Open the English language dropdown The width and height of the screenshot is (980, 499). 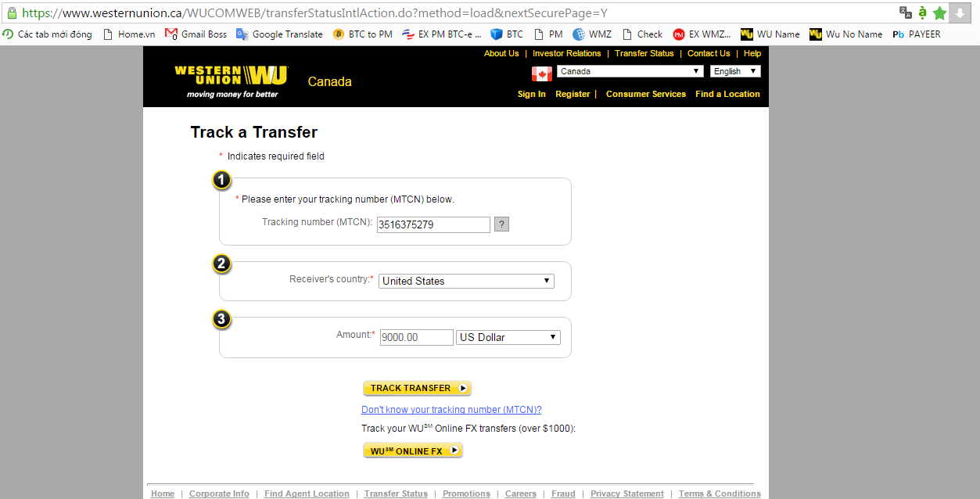[735, 71]
